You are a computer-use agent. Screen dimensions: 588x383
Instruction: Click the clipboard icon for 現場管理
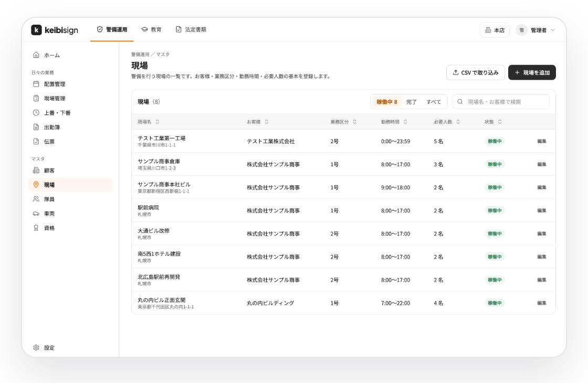36,98
